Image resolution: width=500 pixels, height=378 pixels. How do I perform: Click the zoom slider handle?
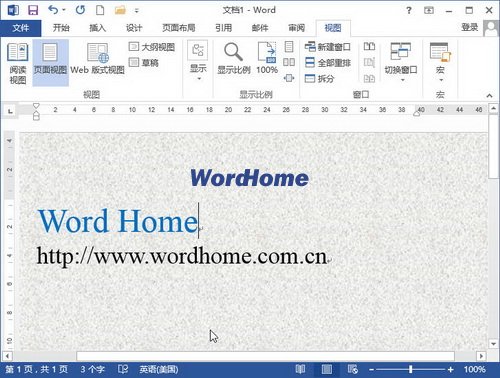(411, 369)
